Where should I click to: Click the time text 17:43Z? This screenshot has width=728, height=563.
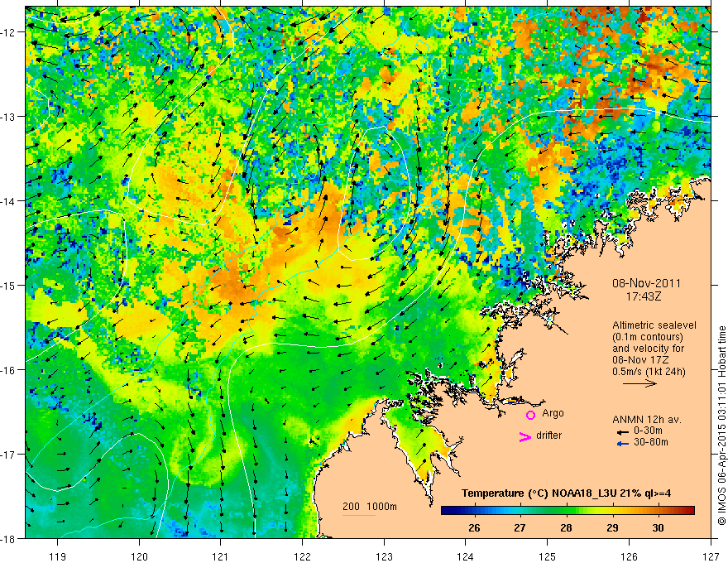(643, 296)
